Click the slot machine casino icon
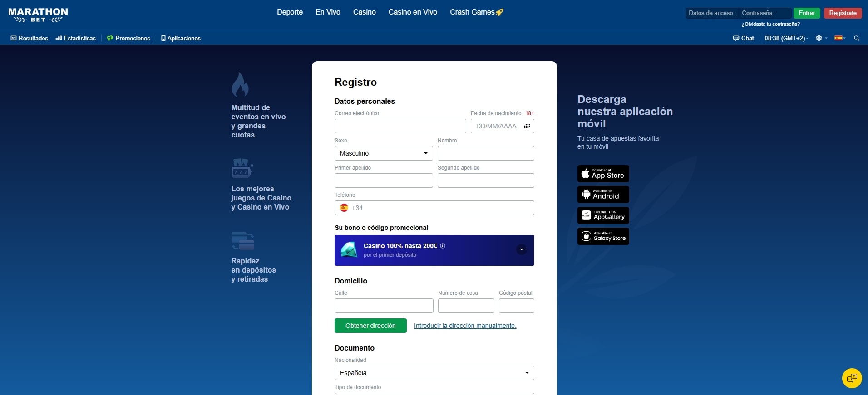868x395 pixels. pyautogui.click(x=242, y=168)
